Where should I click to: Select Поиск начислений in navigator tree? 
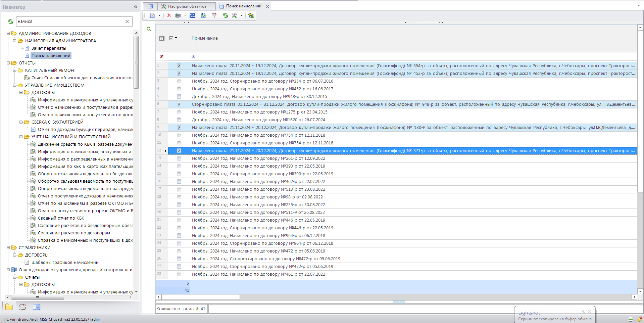(x=51, y=56)
